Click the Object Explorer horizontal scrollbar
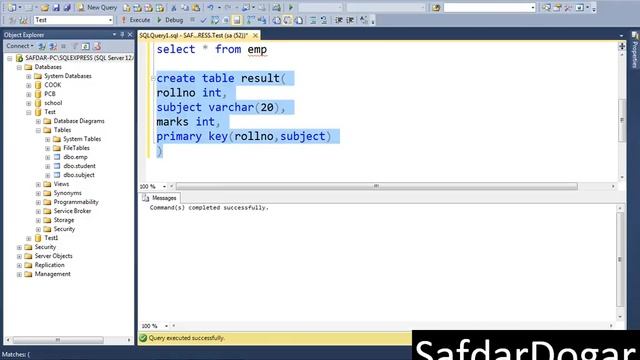640x360 pixels. click(58, 340)
